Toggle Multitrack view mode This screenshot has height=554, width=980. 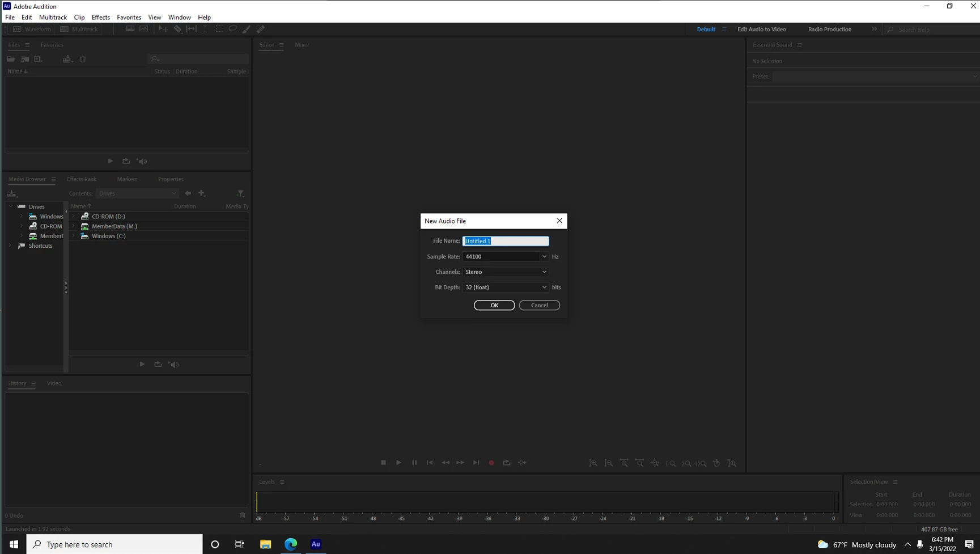pos(79,29)
